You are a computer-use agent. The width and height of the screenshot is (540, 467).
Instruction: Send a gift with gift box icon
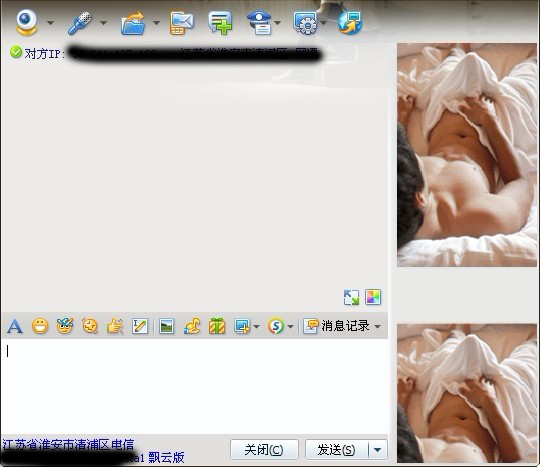217,326
